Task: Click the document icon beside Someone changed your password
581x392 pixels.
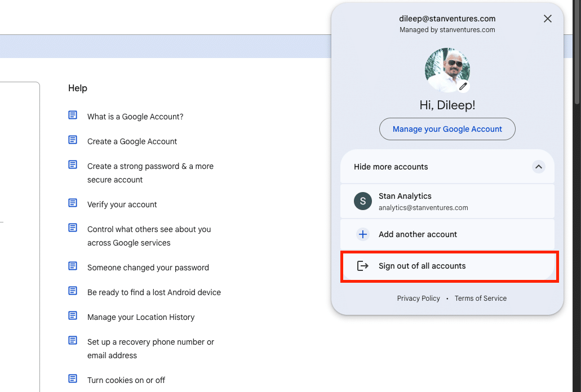Action: pos(73,266)
